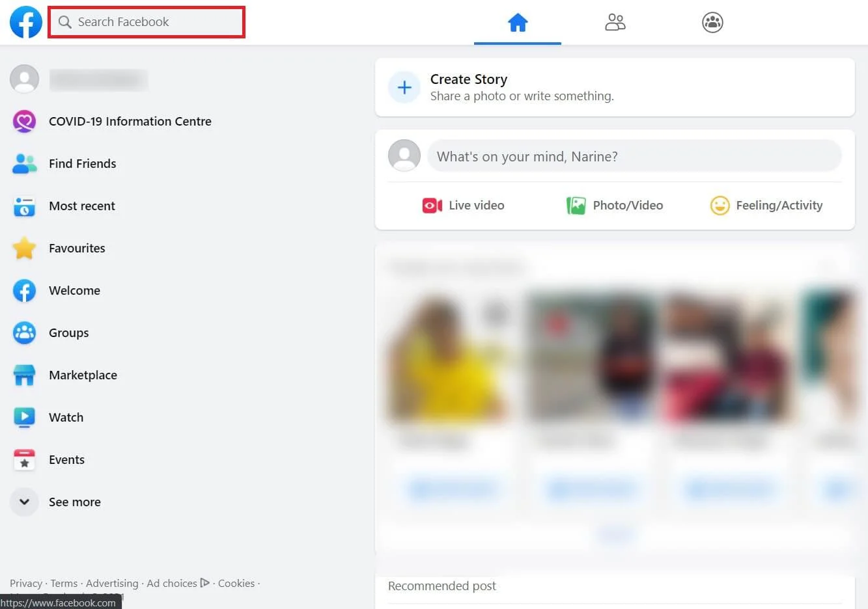Open the Ad choices link
Screen dimensions: 868x609
tap(171, 583)
